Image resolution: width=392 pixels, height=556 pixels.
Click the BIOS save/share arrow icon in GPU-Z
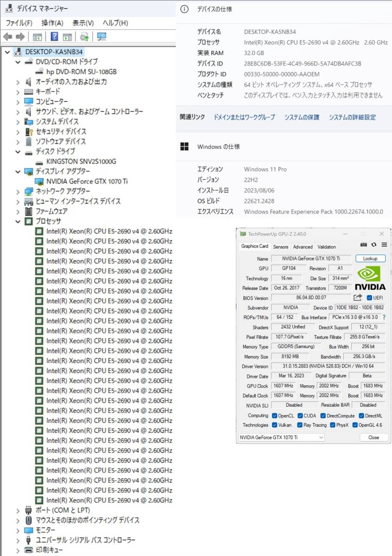tap(357, 298)
